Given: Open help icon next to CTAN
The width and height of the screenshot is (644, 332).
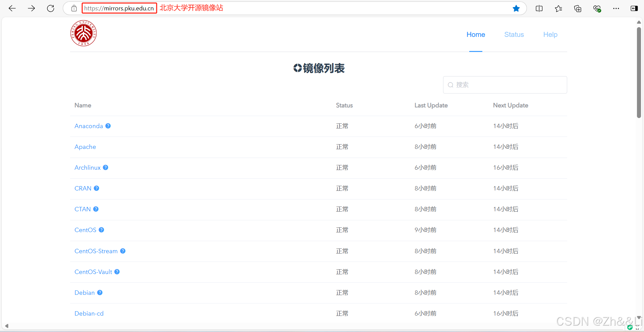Looking at the screenshot, I should (x=96, y=209).
